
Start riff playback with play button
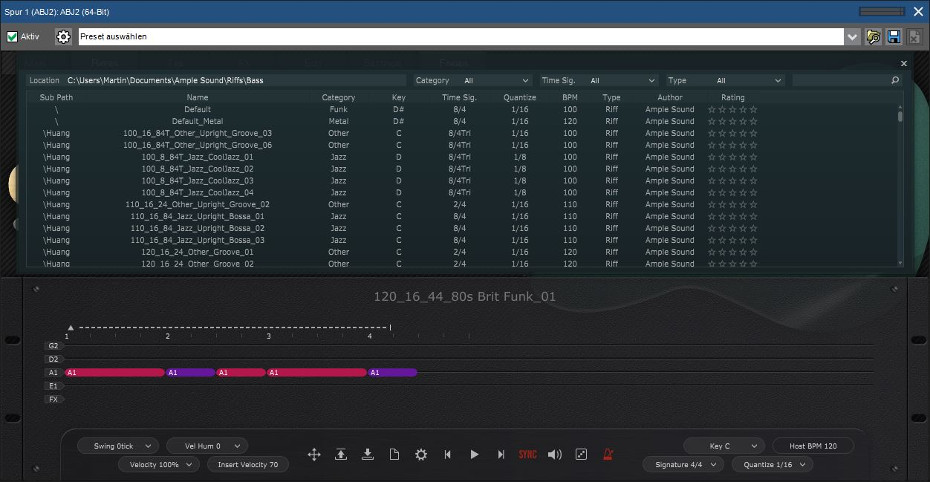coord(474,455)
